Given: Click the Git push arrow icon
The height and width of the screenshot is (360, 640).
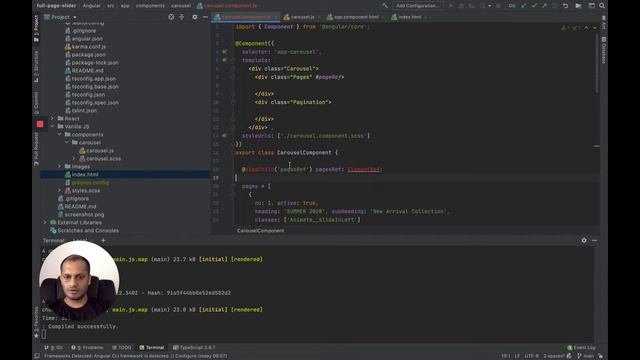Looking at the screenshot, I should pyautogui.click(x=544, y=6).
